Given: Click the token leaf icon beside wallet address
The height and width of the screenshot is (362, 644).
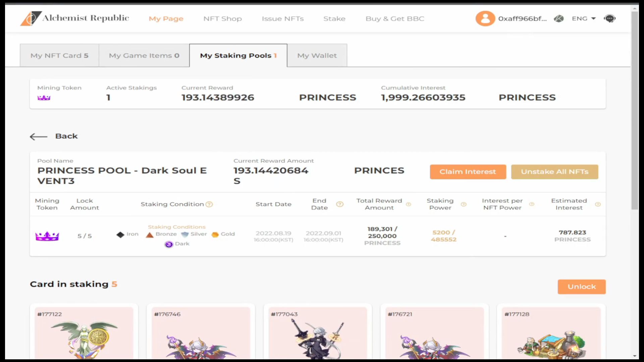Looking at the screenshot, I should point(559,18).
